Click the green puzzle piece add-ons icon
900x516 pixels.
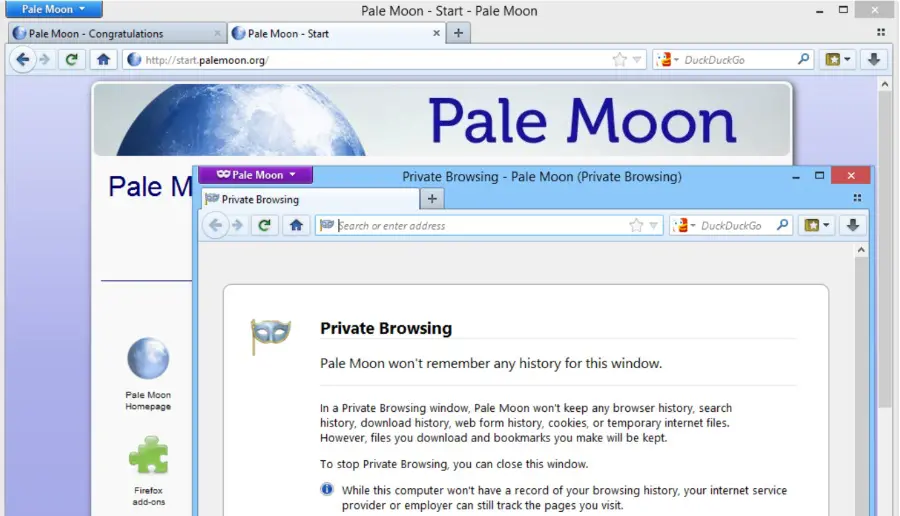149,455
